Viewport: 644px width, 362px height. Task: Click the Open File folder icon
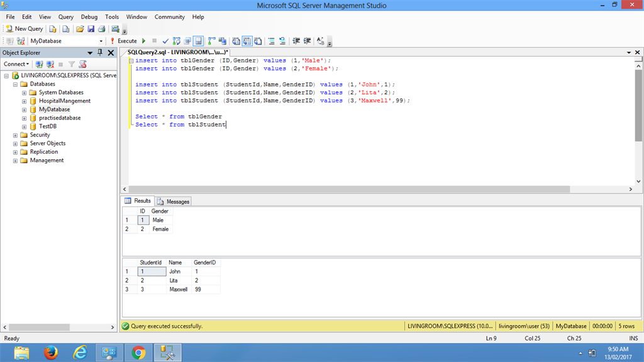tap(80, 29)
